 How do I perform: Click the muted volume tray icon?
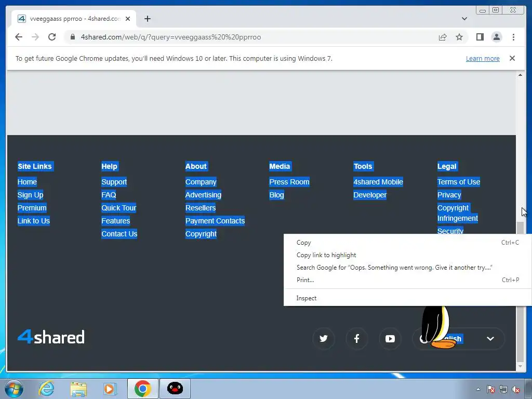516,389
